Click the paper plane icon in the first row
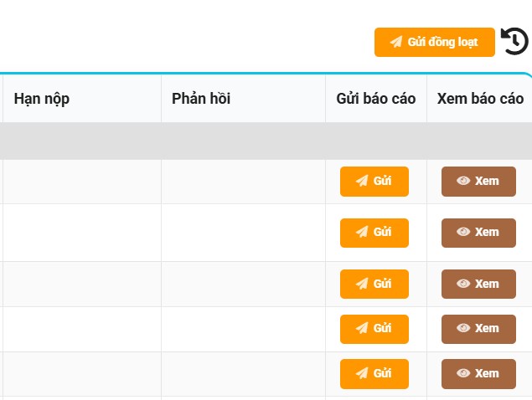The width and height of the screenshot is (532, 400). pyautogui.click(x=362, y=181)
